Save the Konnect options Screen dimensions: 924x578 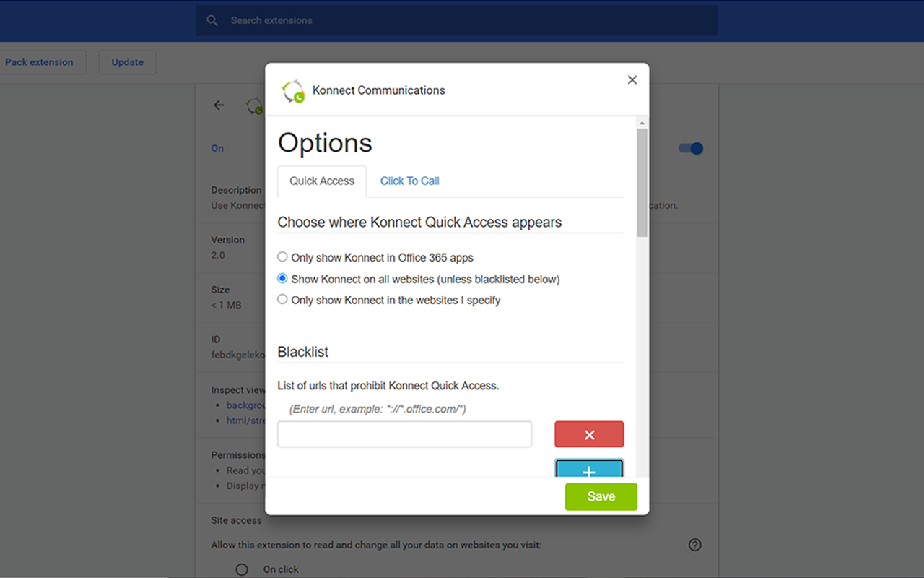click(601, 496)
